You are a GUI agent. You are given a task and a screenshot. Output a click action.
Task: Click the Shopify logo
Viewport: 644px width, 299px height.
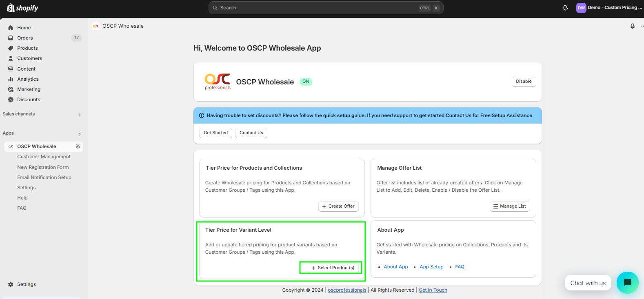click(22, 8)
